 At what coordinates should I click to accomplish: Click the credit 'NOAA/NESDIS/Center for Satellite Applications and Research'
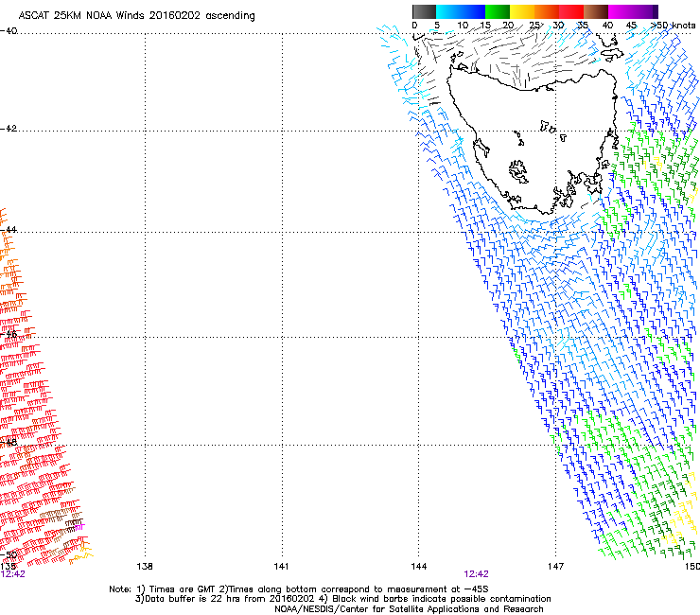click(x=409, y=609)
